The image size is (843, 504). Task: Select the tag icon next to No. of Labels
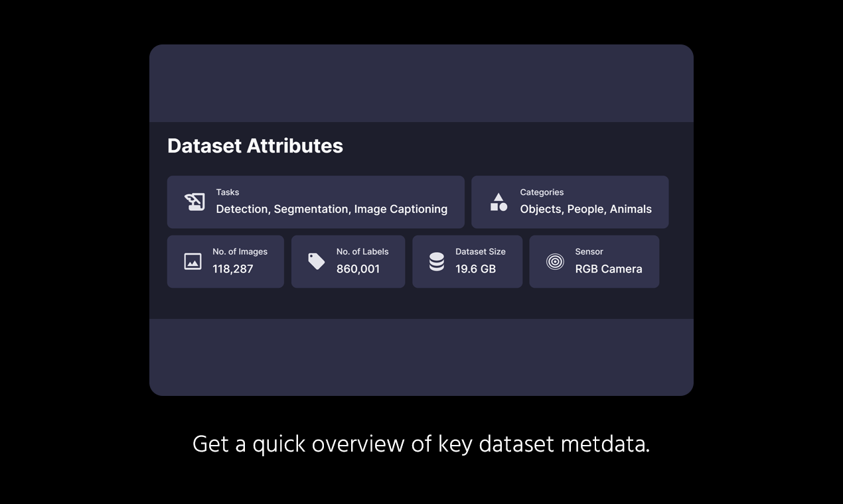[x=316, y=261]
